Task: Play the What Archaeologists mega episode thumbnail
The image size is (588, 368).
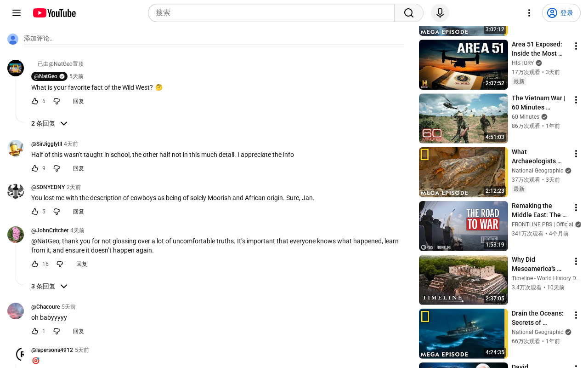Action: click(x=464, y=172)
